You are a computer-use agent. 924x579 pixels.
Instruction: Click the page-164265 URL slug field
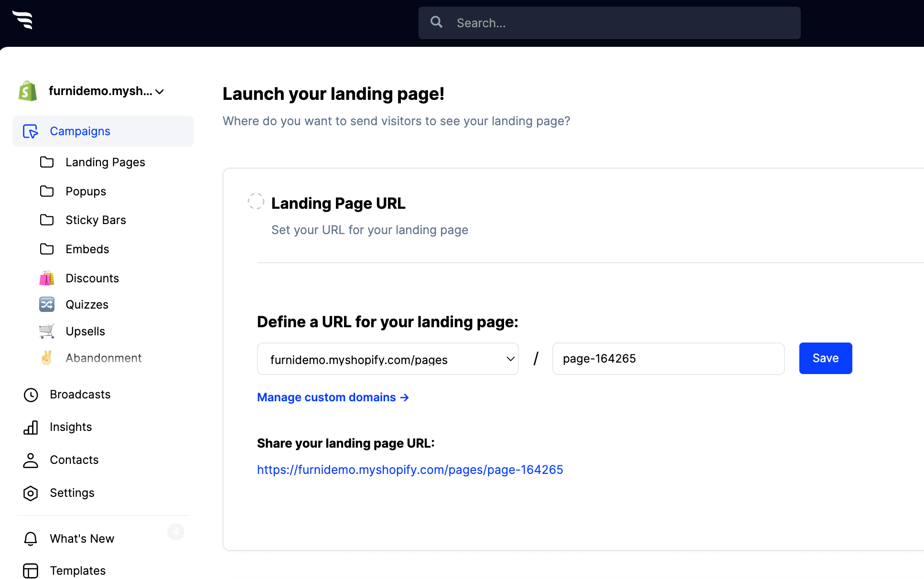668,359
